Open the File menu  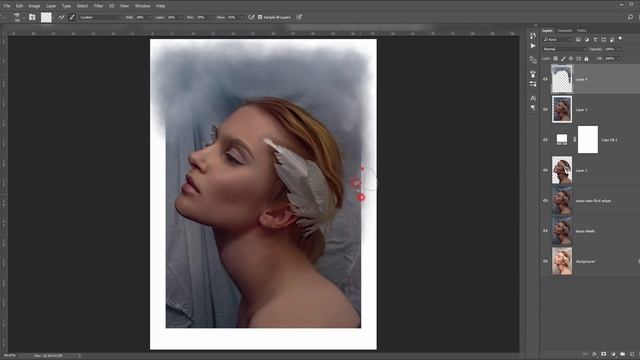click(7, 6)
